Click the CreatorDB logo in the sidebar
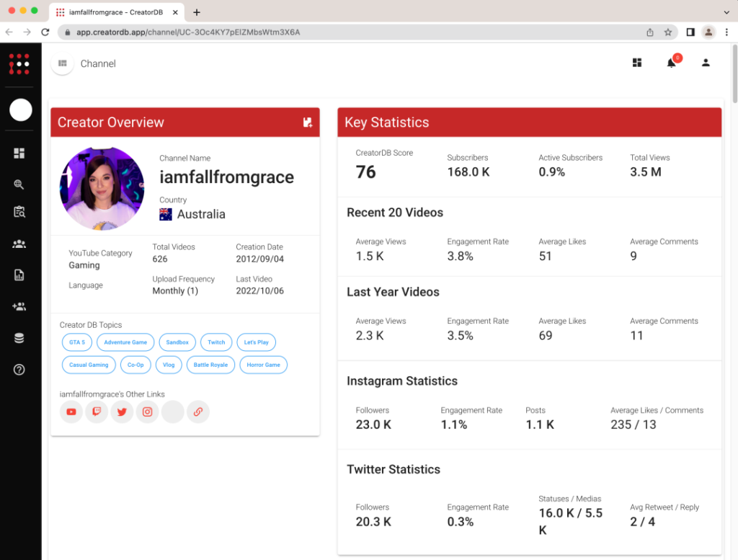The image size is (738, 560). tap(19, 64)
